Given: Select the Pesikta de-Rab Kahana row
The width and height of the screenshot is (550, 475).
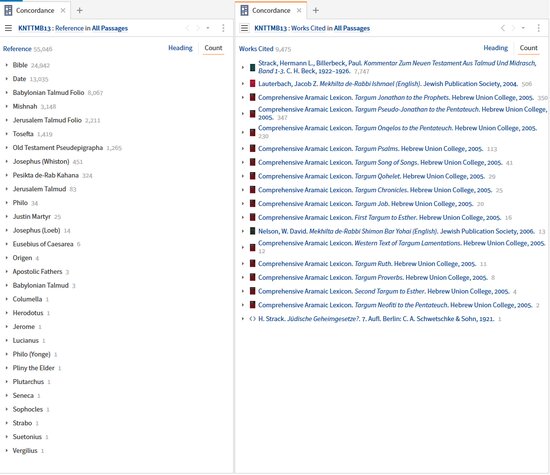Looking at the screenshot, I should pyautogui.click(x=52, y=175).
